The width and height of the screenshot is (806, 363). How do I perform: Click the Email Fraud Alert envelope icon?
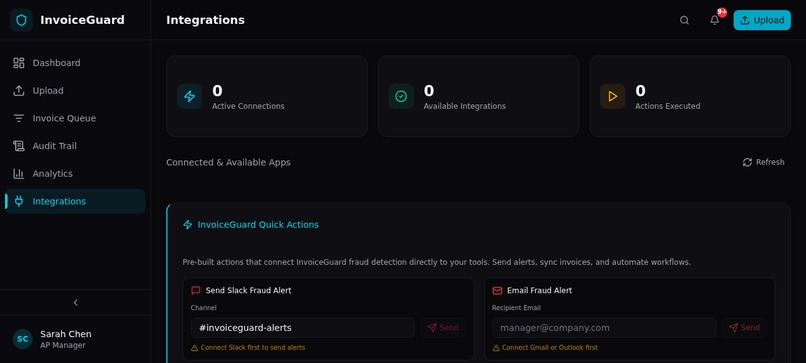click(497, 291)
